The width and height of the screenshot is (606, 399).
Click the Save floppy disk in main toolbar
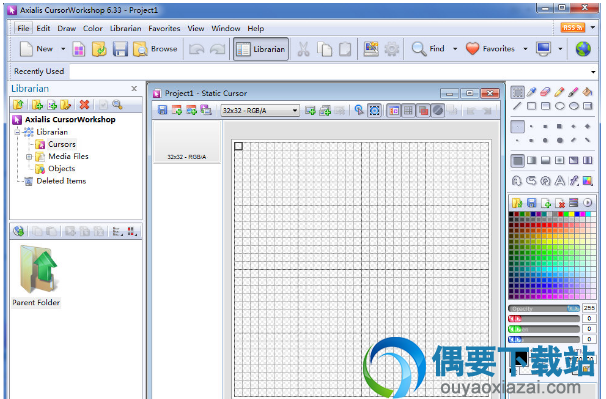pyautogui.click(x=120, y=49)
